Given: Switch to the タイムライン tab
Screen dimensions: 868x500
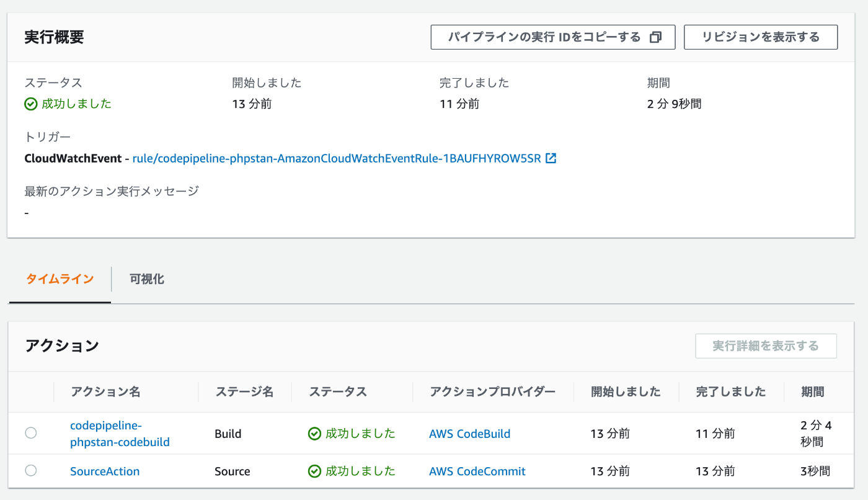Looking at the screenshot, I should [60, 279].
